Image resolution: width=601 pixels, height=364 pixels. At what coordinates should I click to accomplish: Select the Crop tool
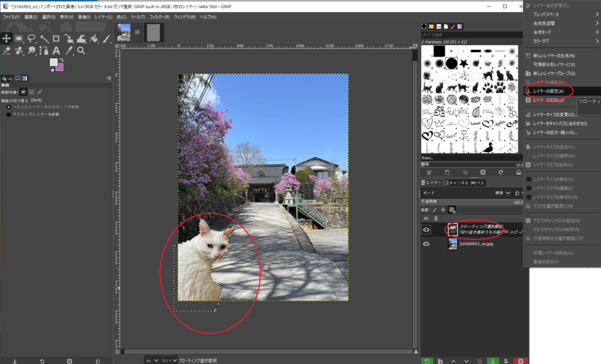pos(56,38)
